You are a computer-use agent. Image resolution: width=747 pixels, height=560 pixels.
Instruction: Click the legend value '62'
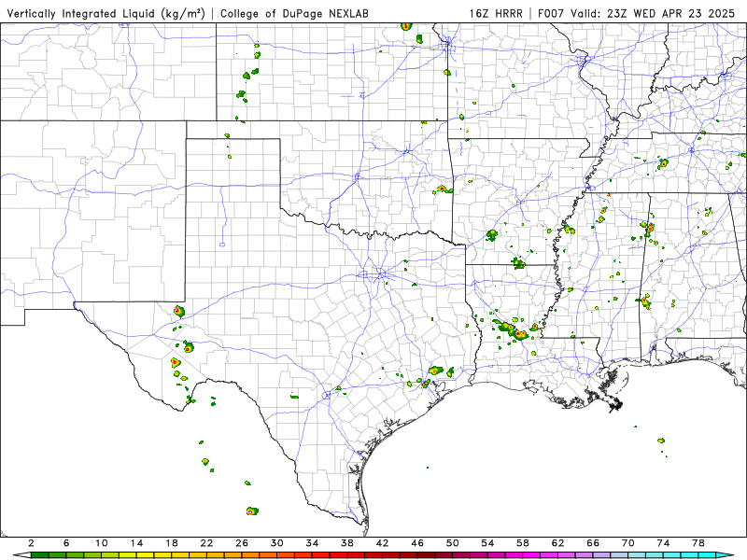click(557, 543)
